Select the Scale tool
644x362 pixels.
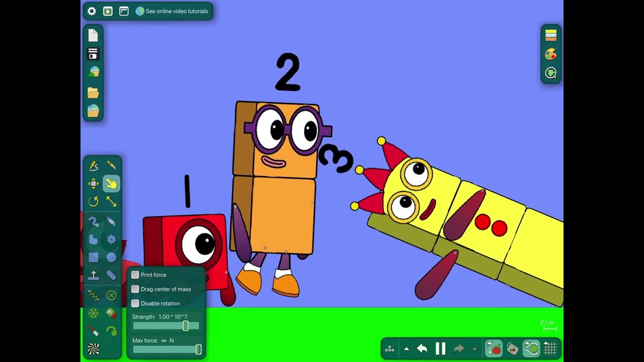[x=111, y=202]
